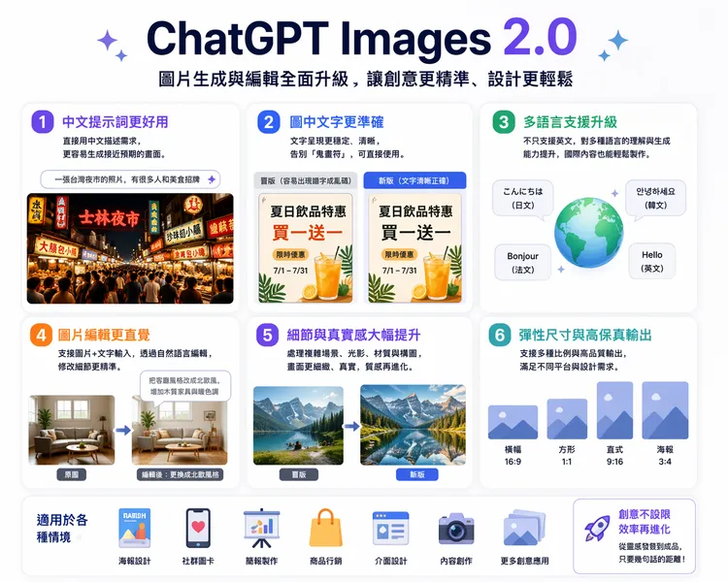Viewport: 728px width, 582px height.
Task: Click the 限時優惠 badge on the old poster
Action: click(x=290, y=254)
